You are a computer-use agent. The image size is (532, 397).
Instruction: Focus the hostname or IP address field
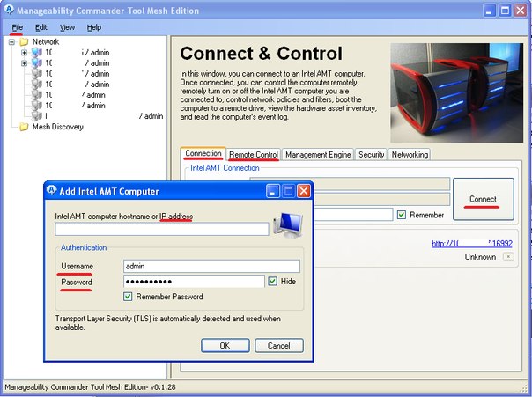tap(162, 229)
